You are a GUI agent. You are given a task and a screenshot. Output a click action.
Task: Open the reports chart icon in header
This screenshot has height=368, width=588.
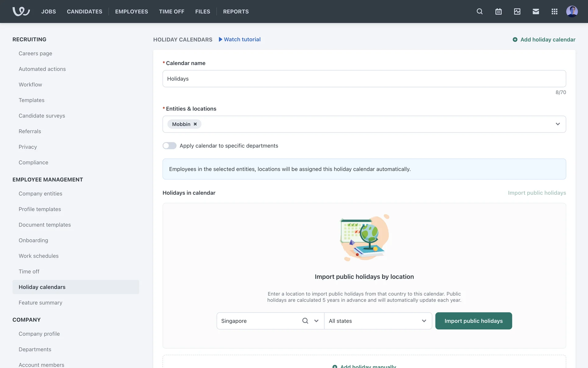517,11
